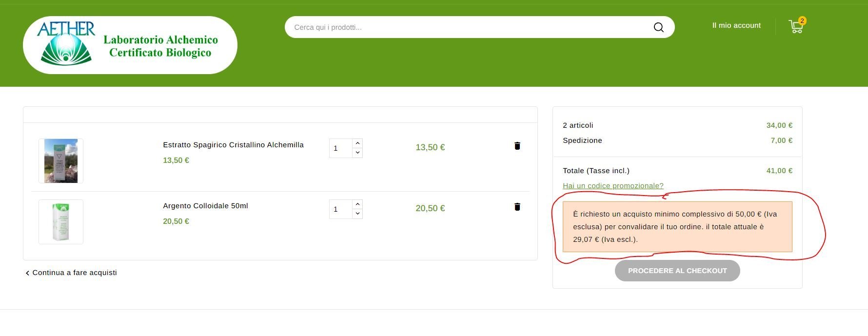Image resolution: width=868 pixels, height=336 pixels.
Task: Open the Argento Colloidale product thumbnail
Action: tap(61, 222)
